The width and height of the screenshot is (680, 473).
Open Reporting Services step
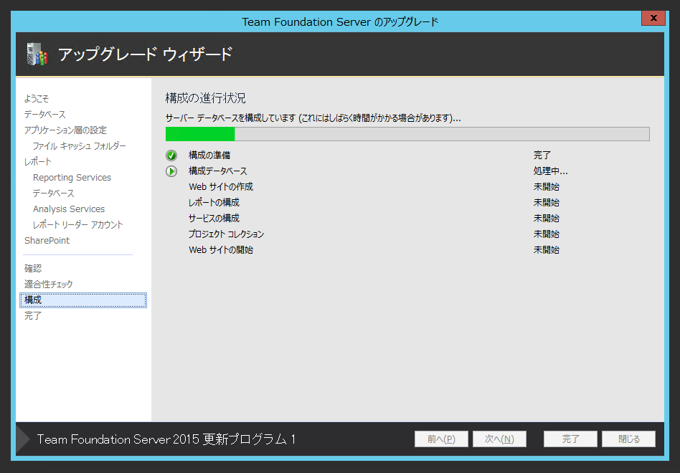click(x=72, y=177)
